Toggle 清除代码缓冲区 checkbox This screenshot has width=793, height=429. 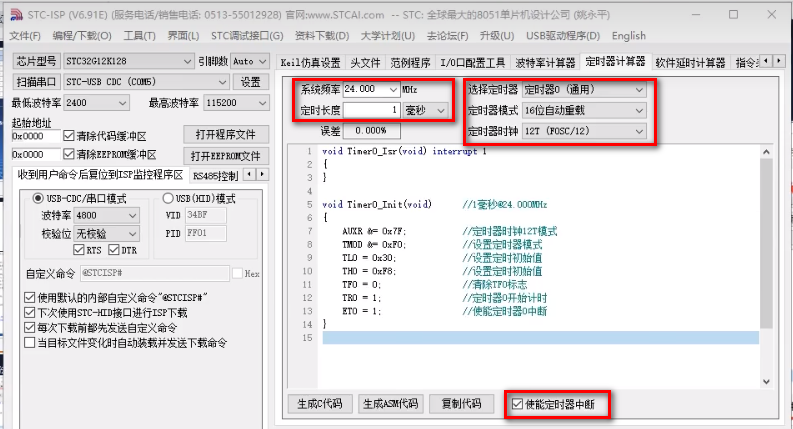69,136
